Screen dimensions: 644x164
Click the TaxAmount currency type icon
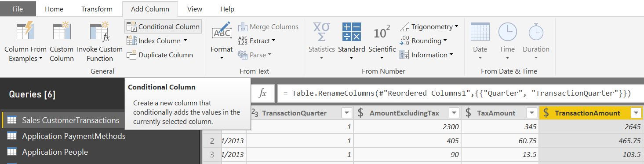pyautogui.click(x=468, y=113)
